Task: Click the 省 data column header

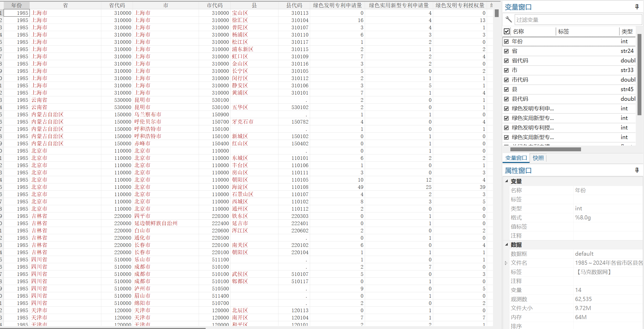Action: point(65,5)
